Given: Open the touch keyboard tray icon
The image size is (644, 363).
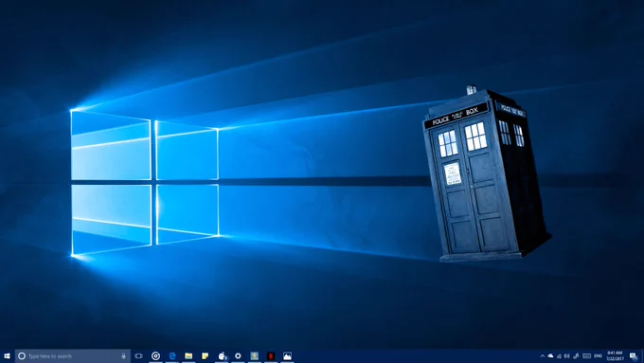Looking at the screenshot, I should (587, 356).
